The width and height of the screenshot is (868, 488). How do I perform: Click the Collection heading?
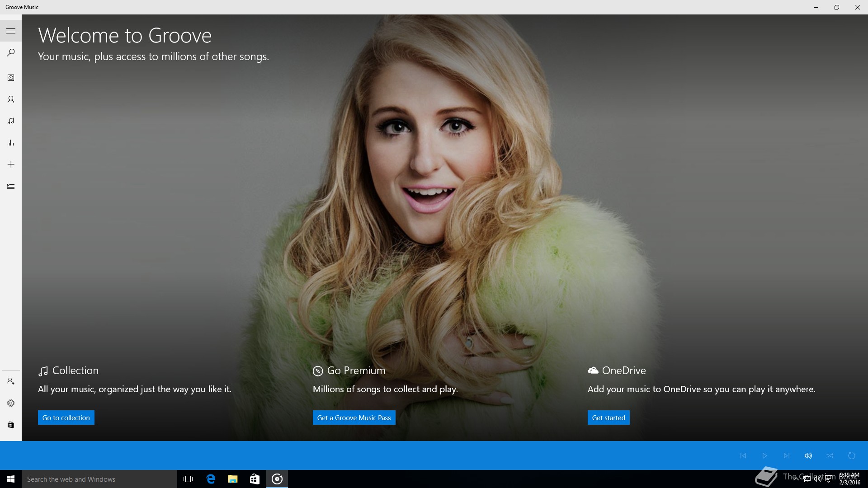coord(75,371)
